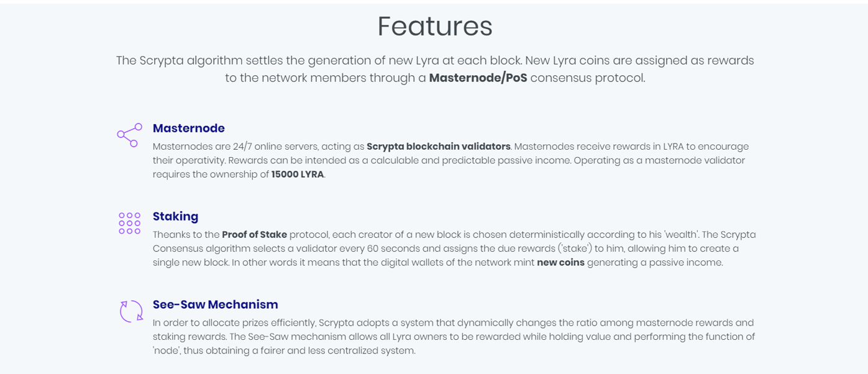Click the bold Masternode/PoS text in intro
868x374 pixels.
pyautogui.click(x=478, y=78)
